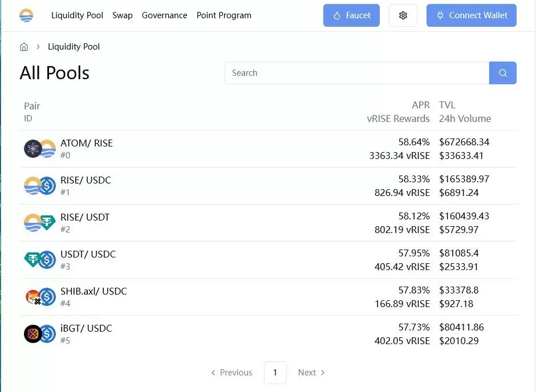Click the USDT/USDC pair token icons
This screenshot has width=536, height=392.
click(39, 260)
